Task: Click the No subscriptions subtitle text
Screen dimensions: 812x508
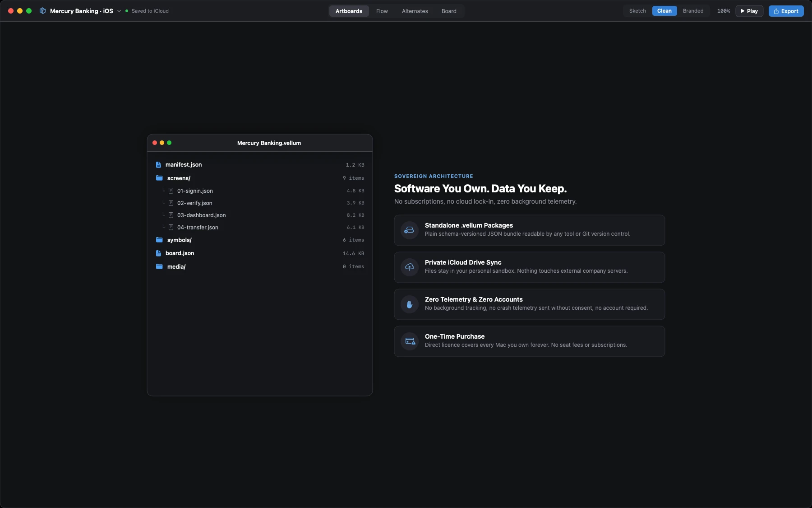Action: click(485, 201)
